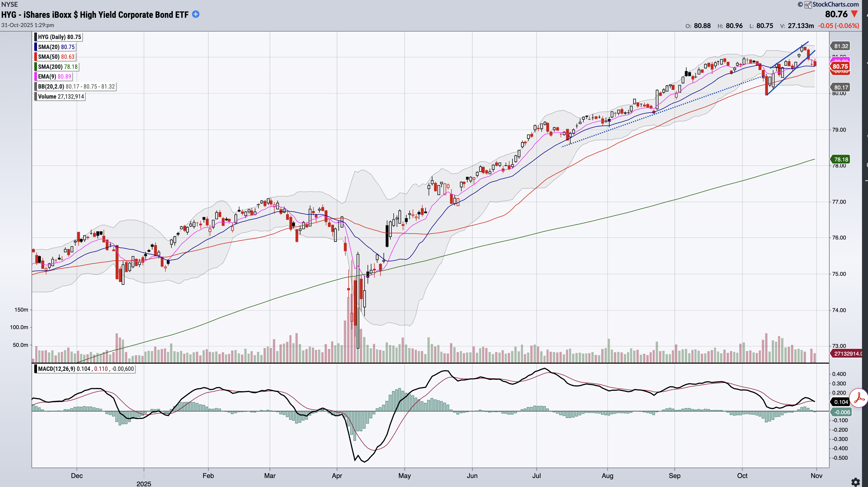Click the blue plus icon beside HYG title
This screenshot has width=868, height=487.
196,14
